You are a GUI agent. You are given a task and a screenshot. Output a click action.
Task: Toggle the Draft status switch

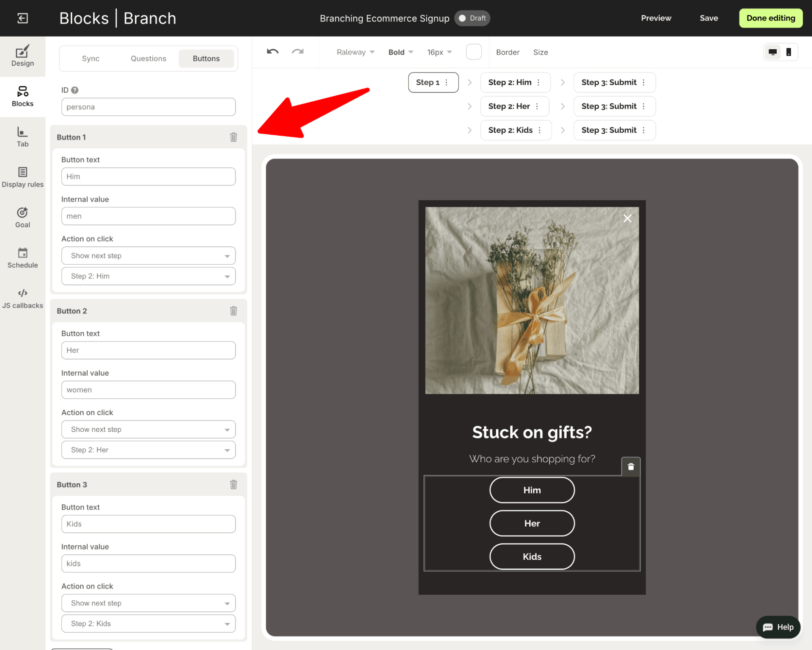[x=472, y=18]
